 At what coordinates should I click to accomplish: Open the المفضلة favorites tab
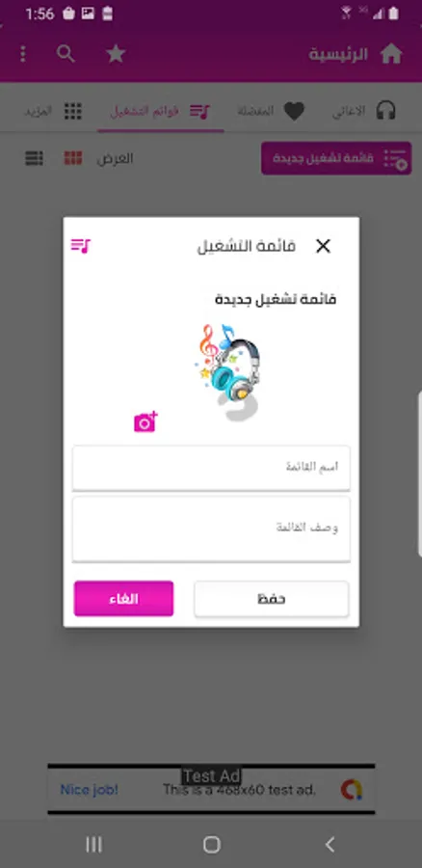pos(271,111)
